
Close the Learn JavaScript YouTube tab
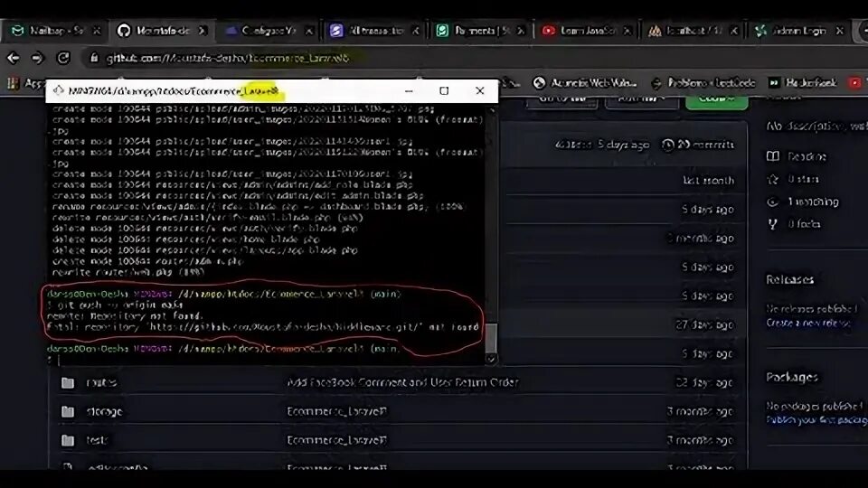627,31
